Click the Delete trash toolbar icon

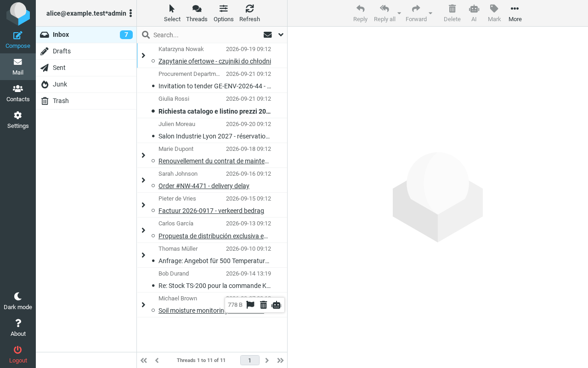[x=452, y=13]
